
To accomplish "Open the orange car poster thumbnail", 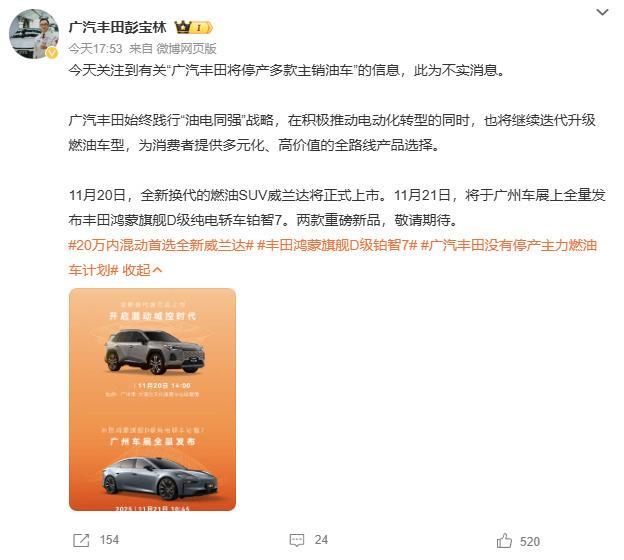I will 152,400.
